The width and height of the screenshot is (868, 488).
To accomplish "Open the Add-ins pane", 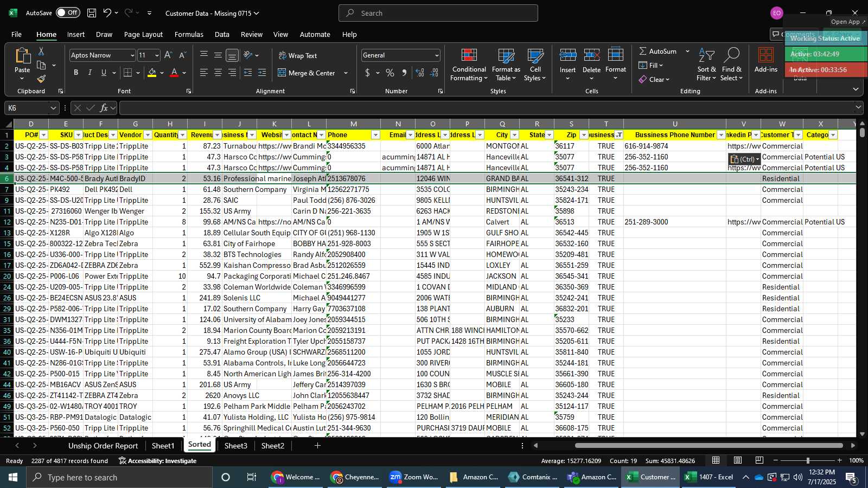I will pyautogui.click(x=766, y=60).
